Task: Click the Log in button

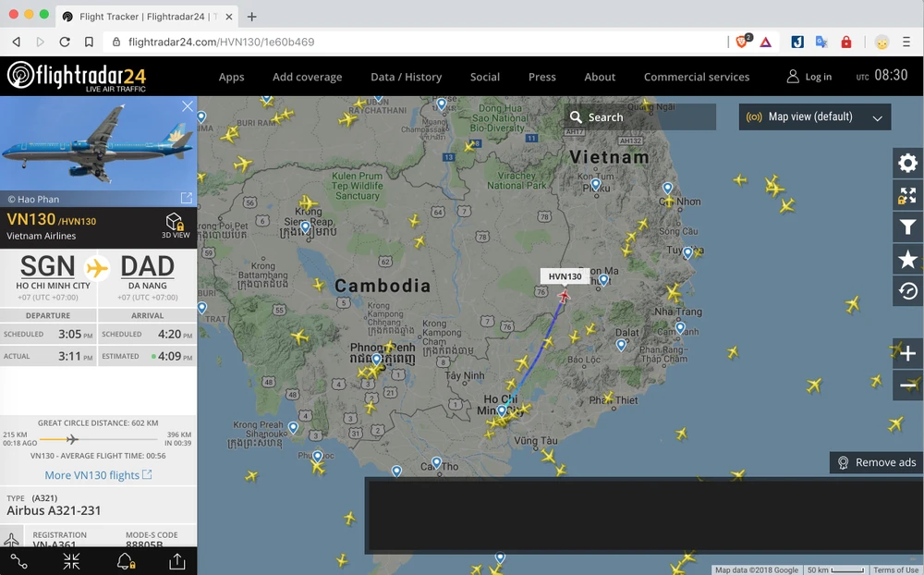Action: (x=808, y=77)
